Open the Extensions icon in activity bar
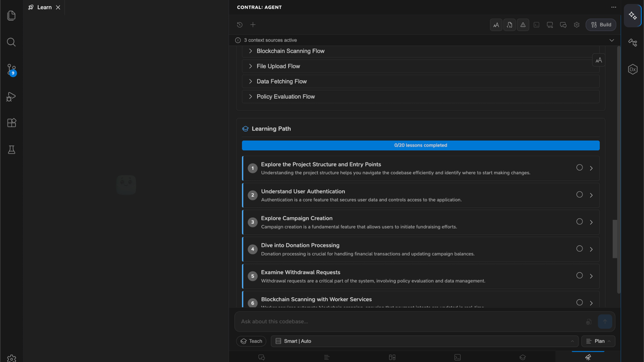644x362 pixels. (11, 123)
